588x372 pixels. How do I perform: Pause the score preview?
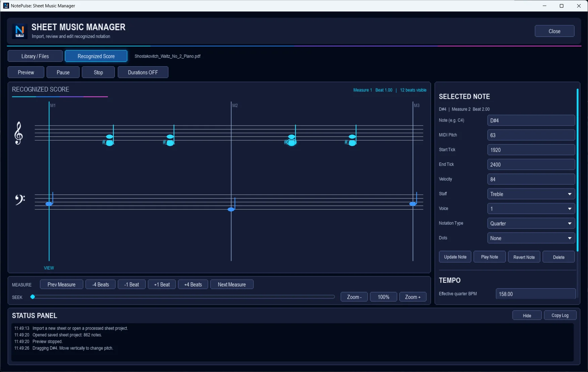point(63,72)
